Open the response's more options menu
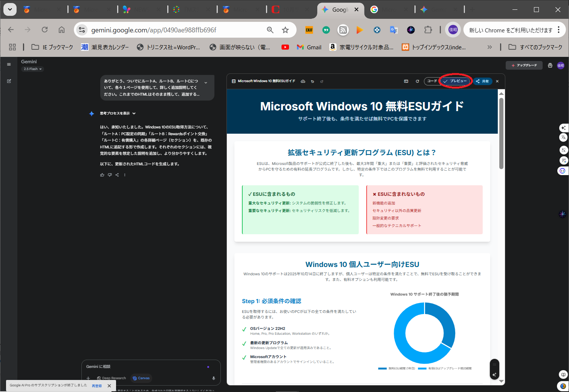Image resolution: width=569 pixels, height=392 pixels. point(125,175)
